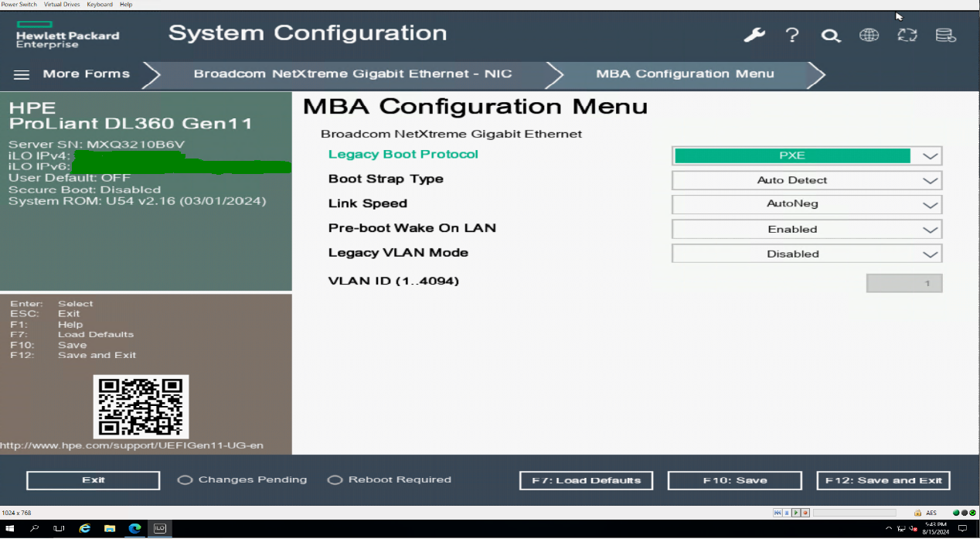Go to Broadcom NetXtreme Gigabit Ethernet breadcrumb
980x539 pixels.
click(x=352, y=74)
